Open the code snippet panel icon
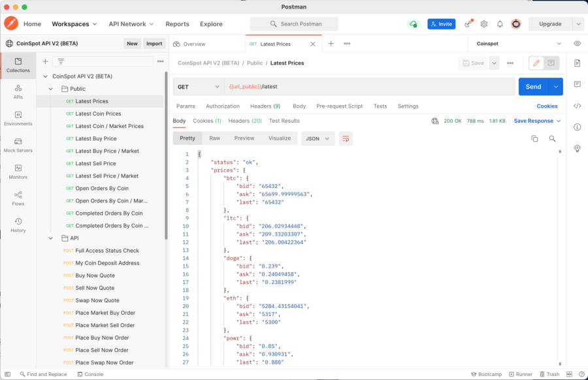588x380 pixels. [x=577, y=106]
